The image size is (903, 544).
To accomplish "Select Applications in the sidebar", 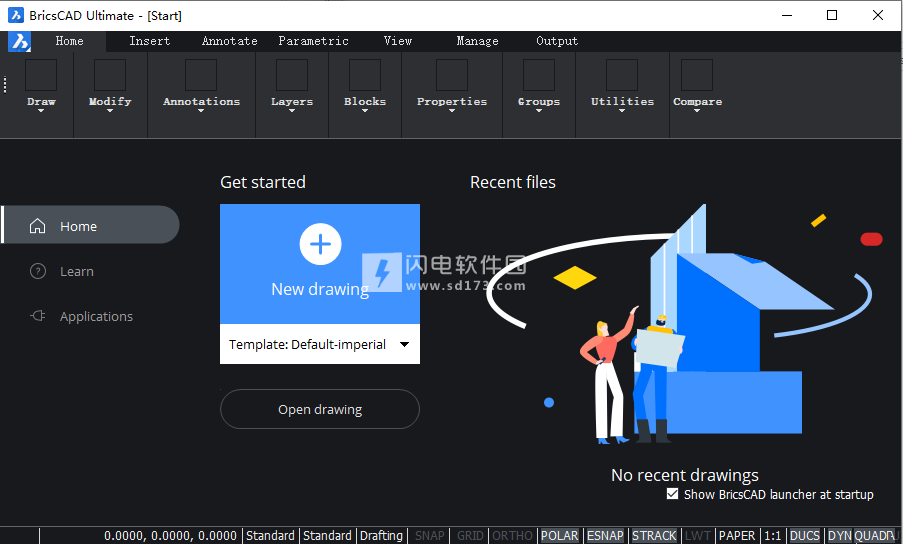I will (x=96, y=316).
